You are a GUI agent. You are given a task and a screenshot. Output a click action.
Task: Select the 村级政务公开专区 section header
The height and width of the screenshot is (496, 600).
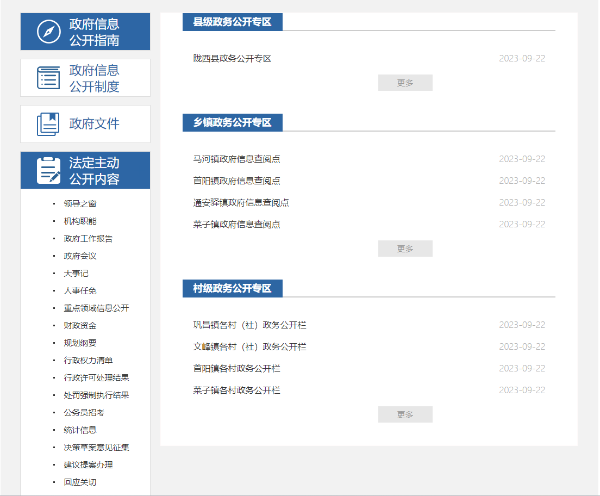click(x=234, y=288)
